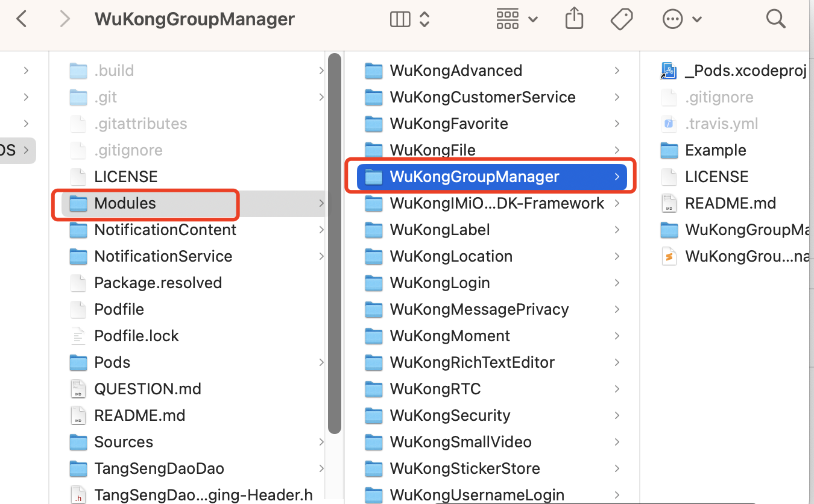The image size is (814, 504).
Task: Select the Podfile.lock file
Action: click(x=136, y=336)
